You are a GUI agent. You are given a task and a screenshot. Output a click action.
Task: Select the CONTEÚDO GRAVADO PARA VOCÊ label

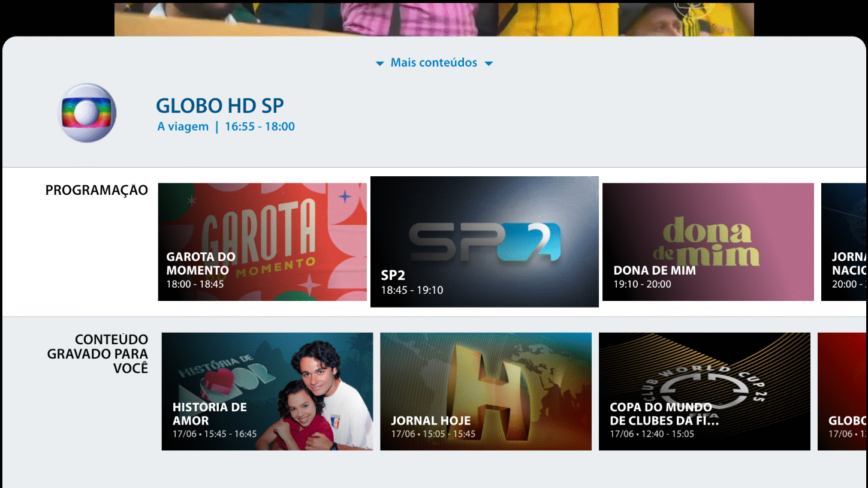tap(98, 354)
